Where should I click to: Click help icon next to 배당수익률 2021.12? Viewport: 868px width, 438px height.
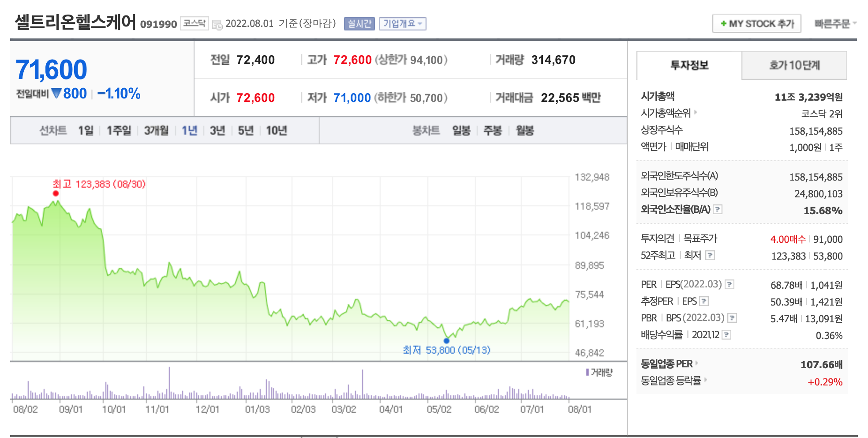point(726,335)
